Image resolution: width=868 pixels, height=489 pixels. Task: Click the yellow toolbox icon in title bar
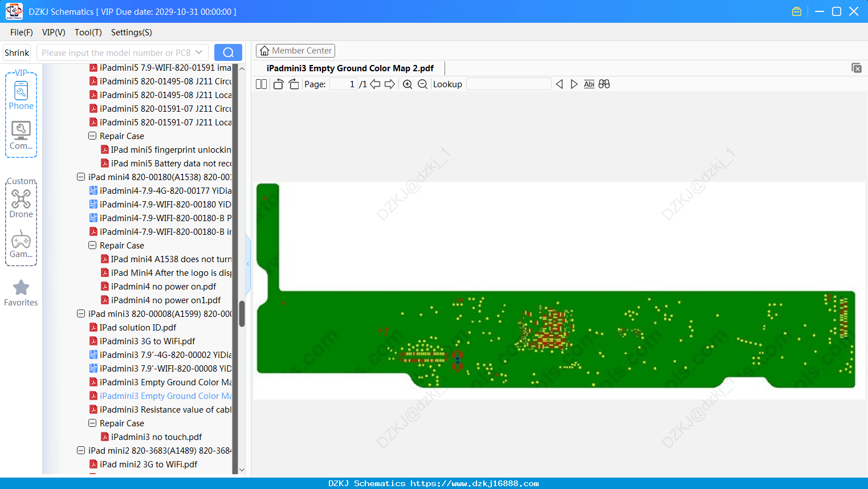[x=797, y=11]
